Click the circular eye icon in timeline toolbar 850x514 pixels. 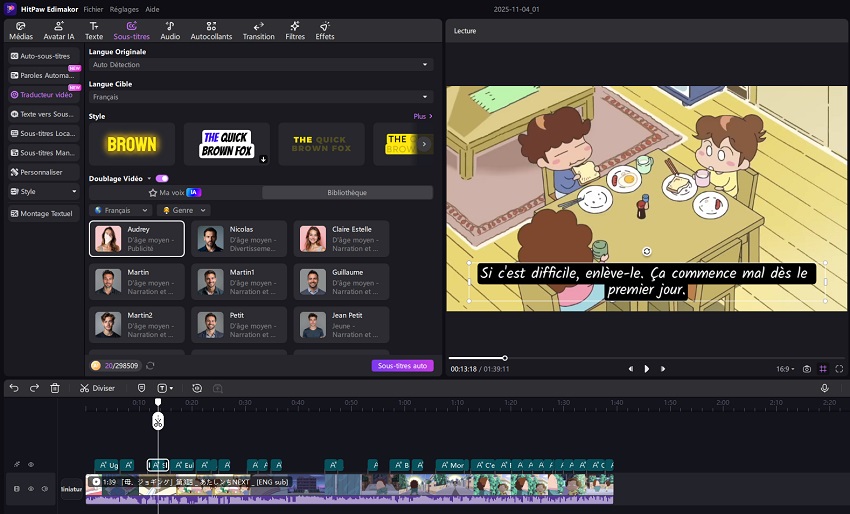tap(197, 388)
